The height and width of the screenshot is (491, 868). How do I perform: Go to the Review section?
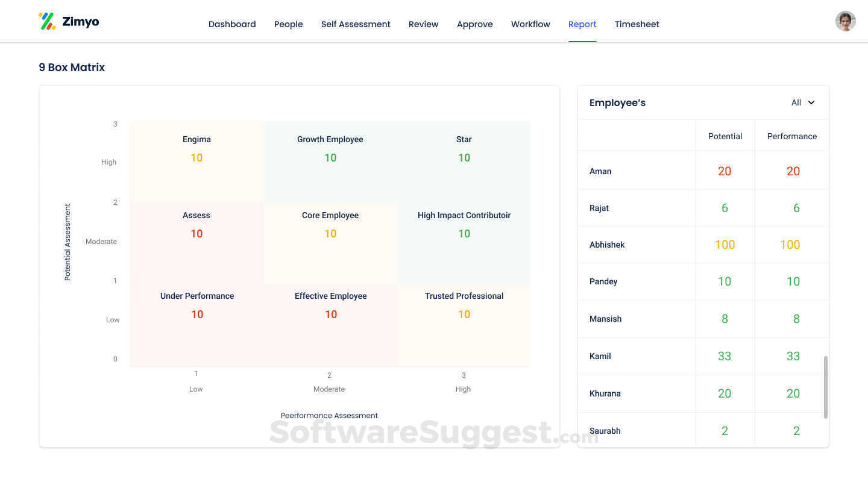(x=423, y=24)
